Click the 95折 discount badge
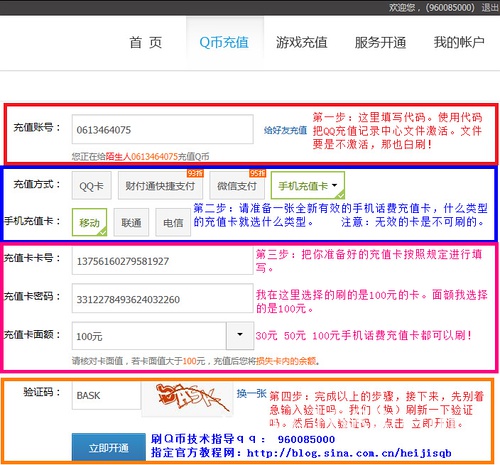The image size is (500, 465). tap(257, 173)
